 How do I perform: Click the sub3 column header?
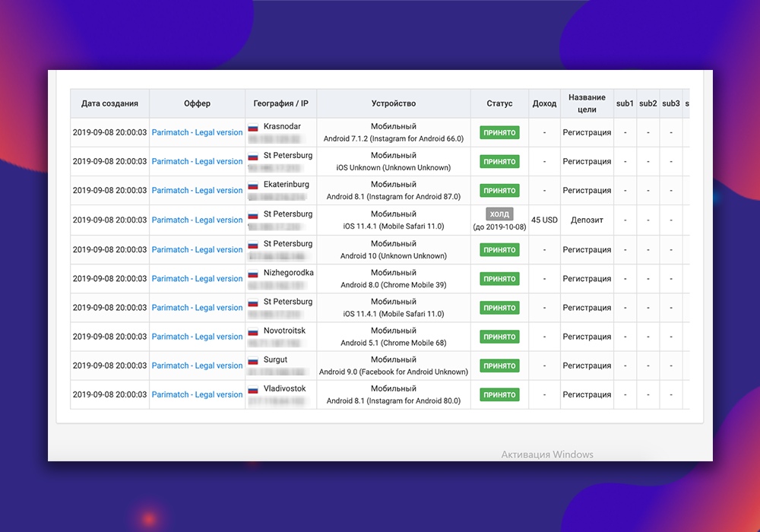tap(671, 103)
